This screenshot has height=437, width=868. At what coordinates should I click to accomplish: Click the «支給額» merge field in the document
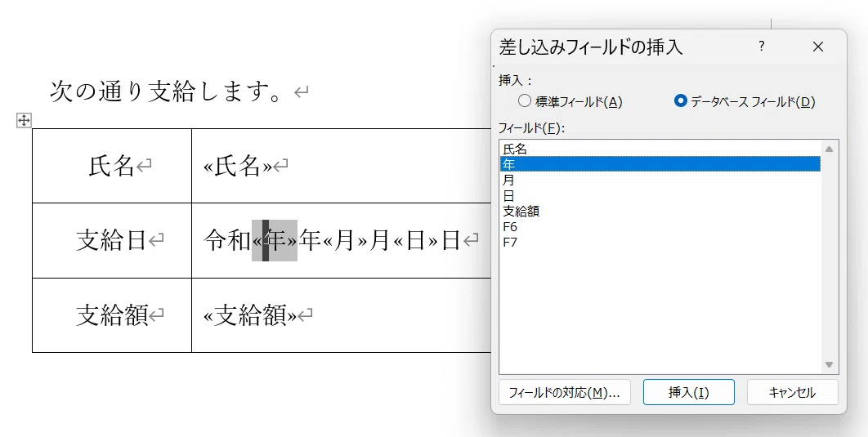tap(250, 315)
